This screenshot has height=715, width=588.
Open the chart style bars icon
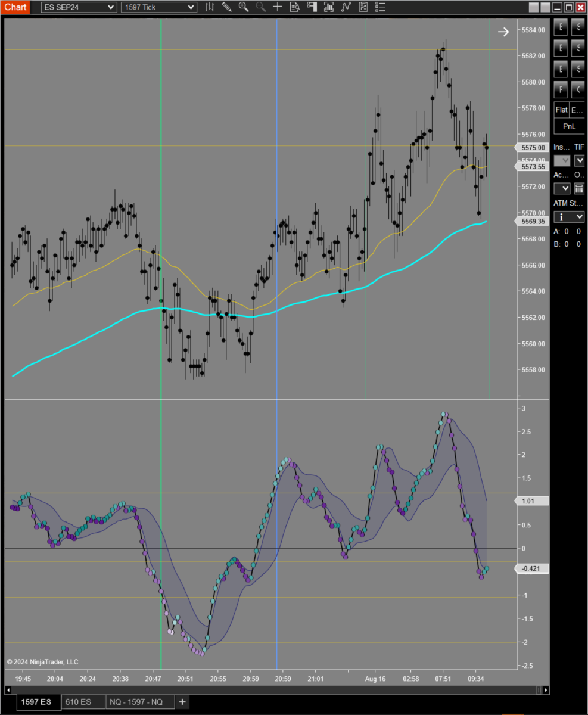pos(209,7)
